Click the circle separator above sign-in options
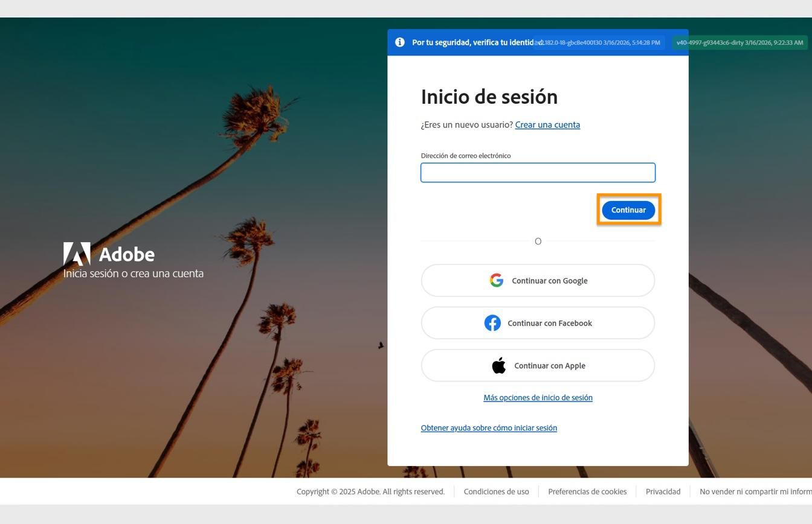This screenshot has height=524, width=812. [538, 241]
